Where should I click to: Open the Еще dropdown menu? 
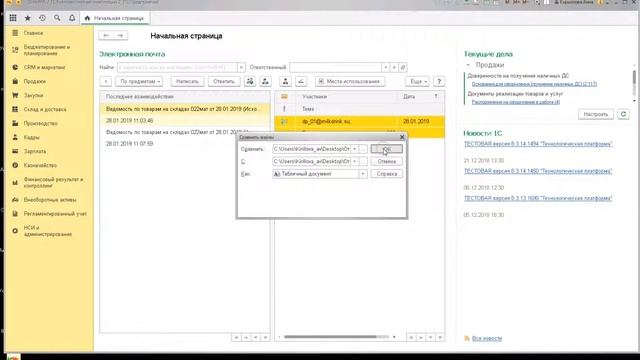coord(418,82)
